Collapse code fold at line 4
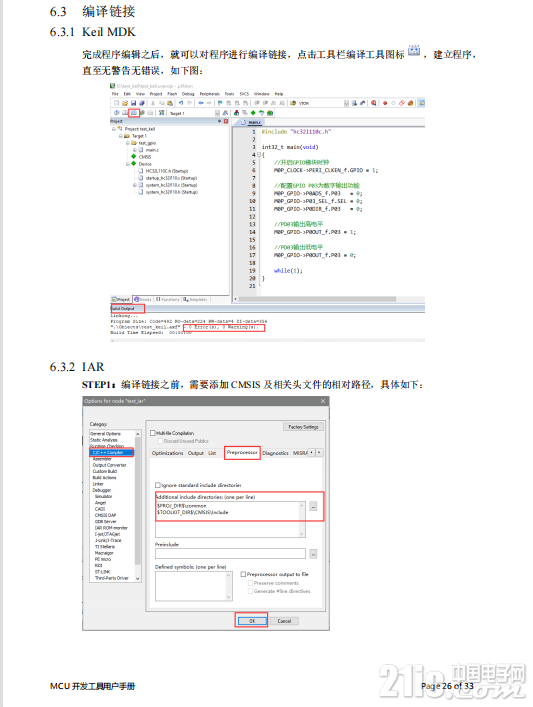The image size is (533, 707). (x=259, y=155)
